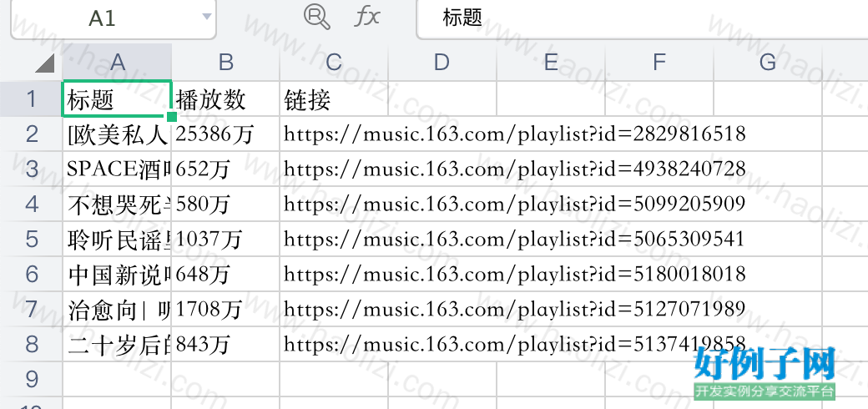
Task: Click cell A1 with 标题
Action: [117, 99]
